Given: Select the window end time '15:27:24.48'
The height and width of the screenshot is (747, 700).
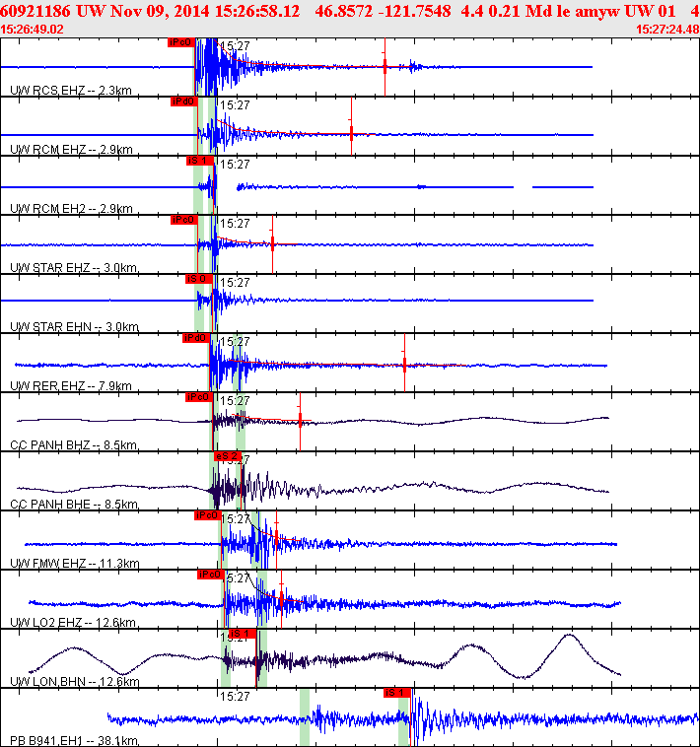Looking at the screenshot, I should pyautogui.click(x=667, y=29).
